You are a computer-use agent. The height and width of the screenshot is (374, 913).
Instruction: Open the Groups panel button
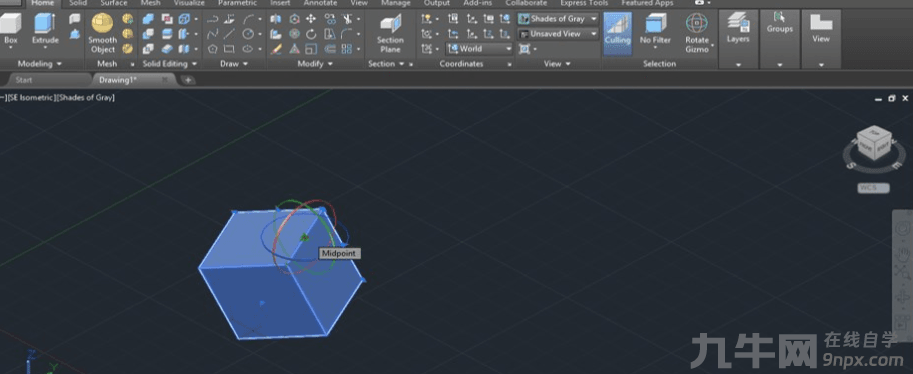[x=779, y=23]
